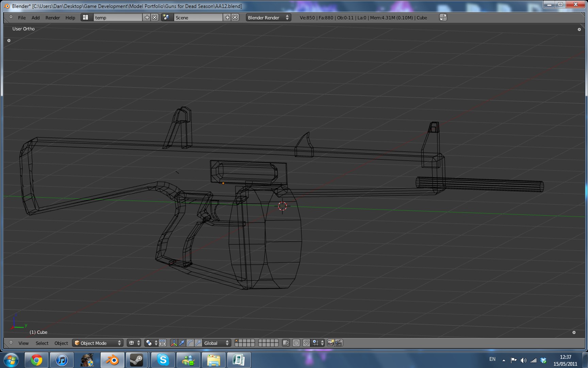
Task: Open the viewport shading selector
Action: point(134,343)
